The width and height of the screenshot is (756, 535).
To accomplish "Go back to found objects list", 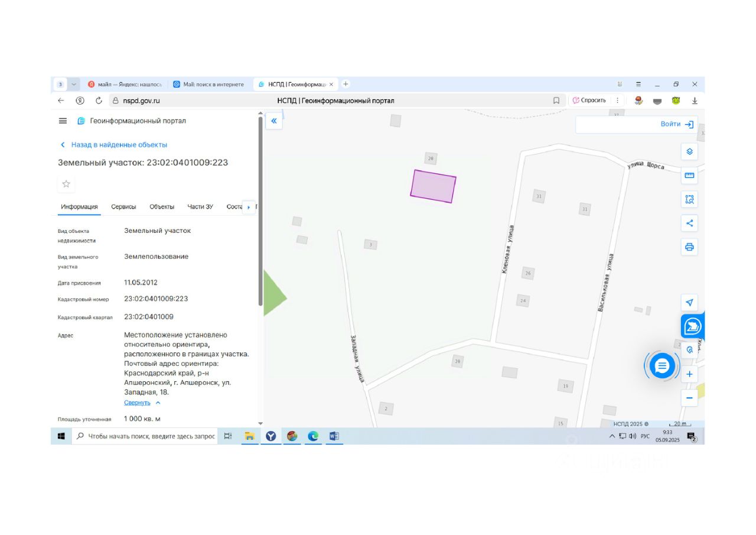I will click(x=114, y=144).
